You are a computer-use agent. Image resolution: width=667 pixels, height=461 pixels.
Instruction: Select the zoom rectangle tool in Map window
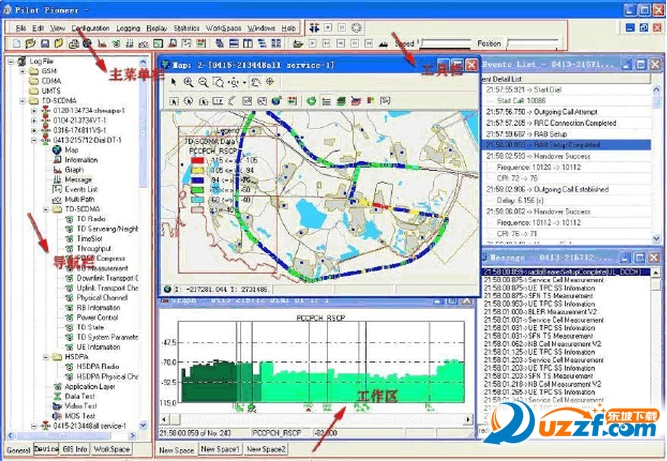point(218,82)
